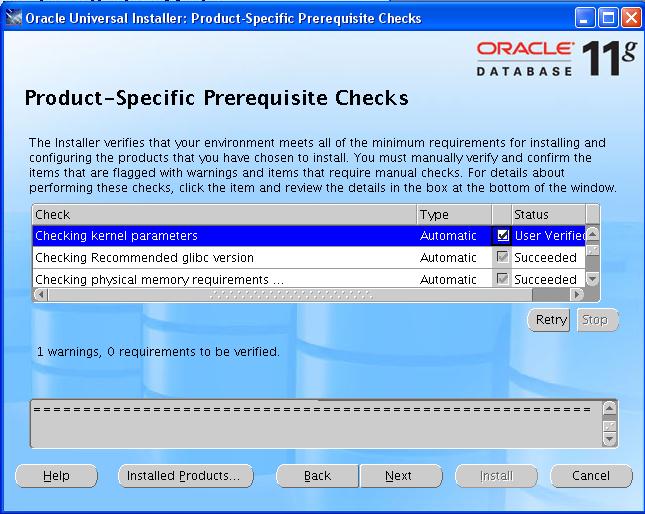645x514 pixels.
Task: Click the glibc version status checkbox
Action: click(x=503, y=258)
